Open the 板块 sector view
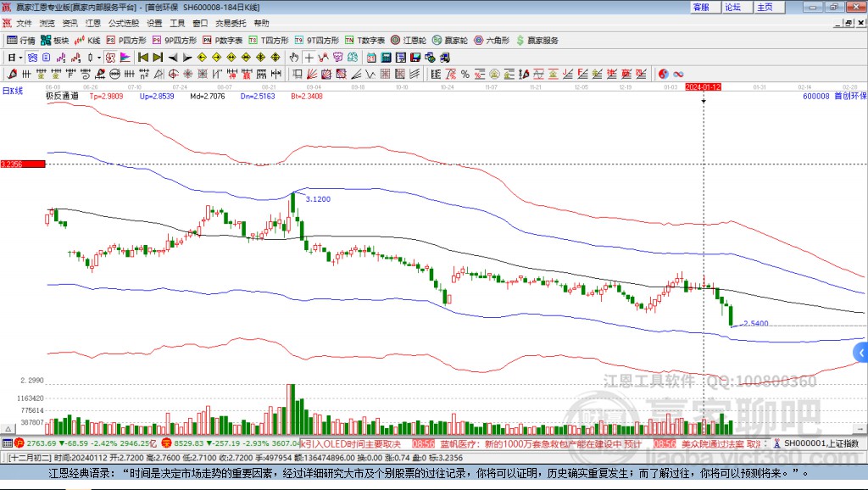Image resolution: width=868 pixels, height=490 pixels. pos(55,40)
